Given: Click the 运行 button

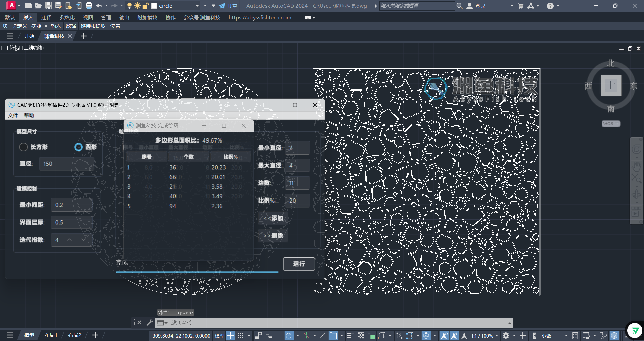Looking at the screenshot, I should 299,264.
